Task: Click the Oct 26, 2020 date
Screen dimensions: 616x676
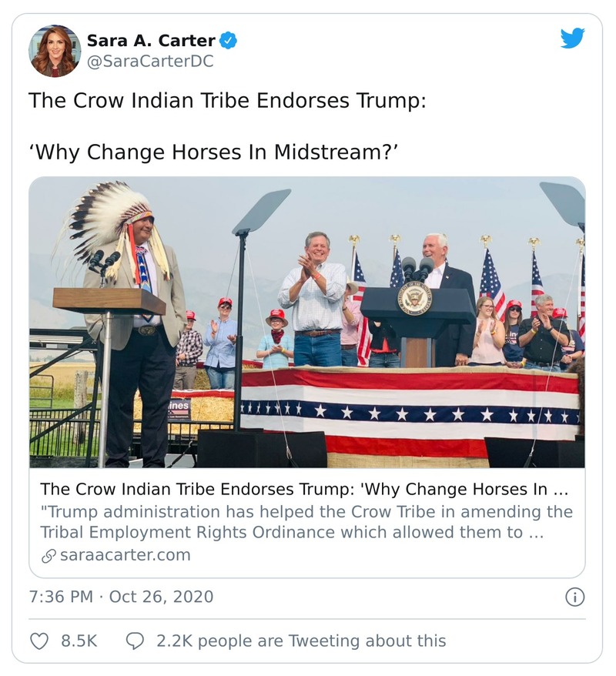Action: 161,597
